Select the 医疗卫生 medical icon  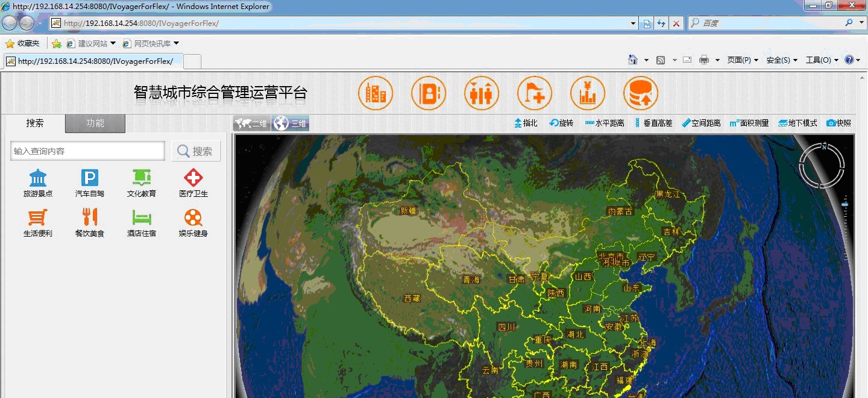click(193, 178)
